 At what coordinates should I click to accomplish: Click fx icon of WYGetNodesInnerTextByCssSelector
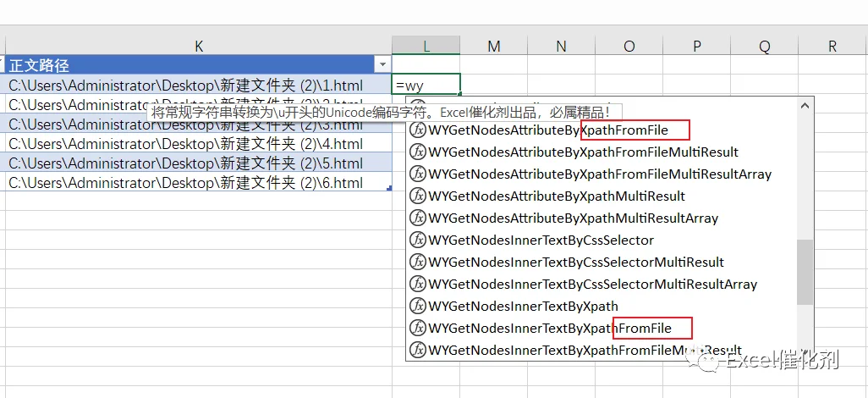click(x=418, y=240)
